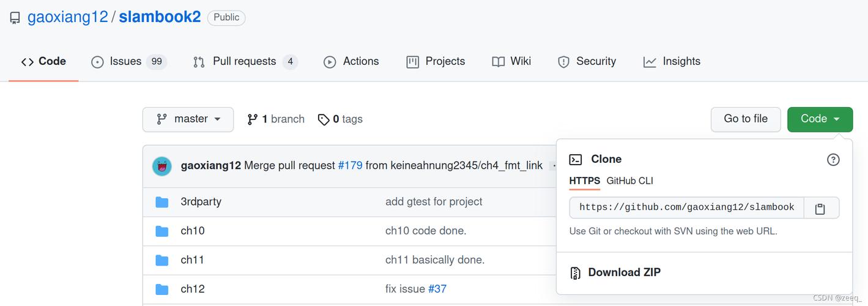The height and width of the screenshot is (306, 868).
Task: Open the ch10 folder
Action: [193, 231]
